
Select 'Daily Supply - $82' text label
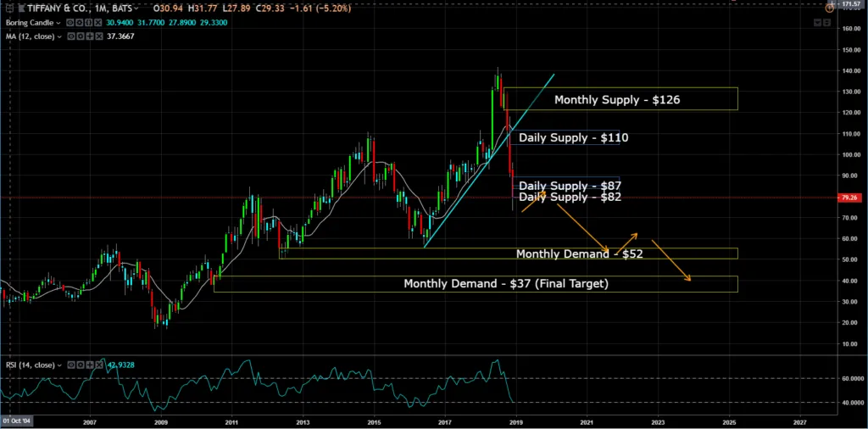(x=570, y=197)
